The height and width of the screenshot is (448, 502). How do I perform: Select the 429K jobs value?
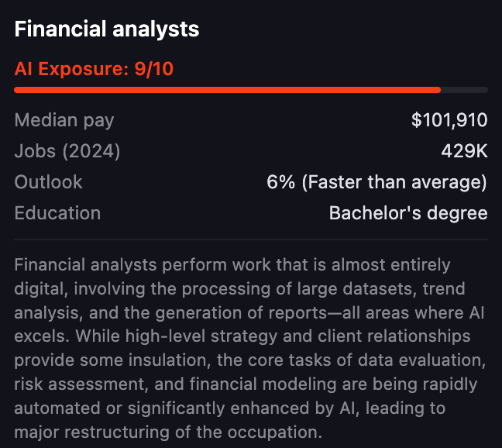464,151
